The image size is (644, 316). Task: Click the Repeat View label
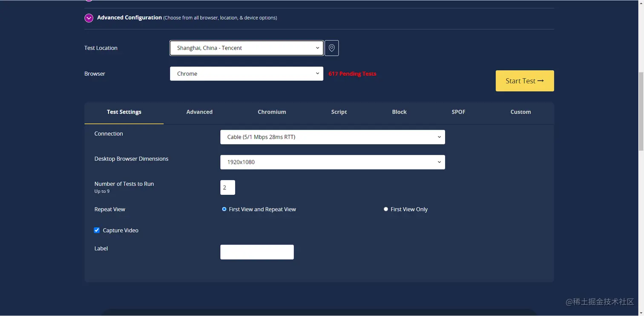(110, 209)
